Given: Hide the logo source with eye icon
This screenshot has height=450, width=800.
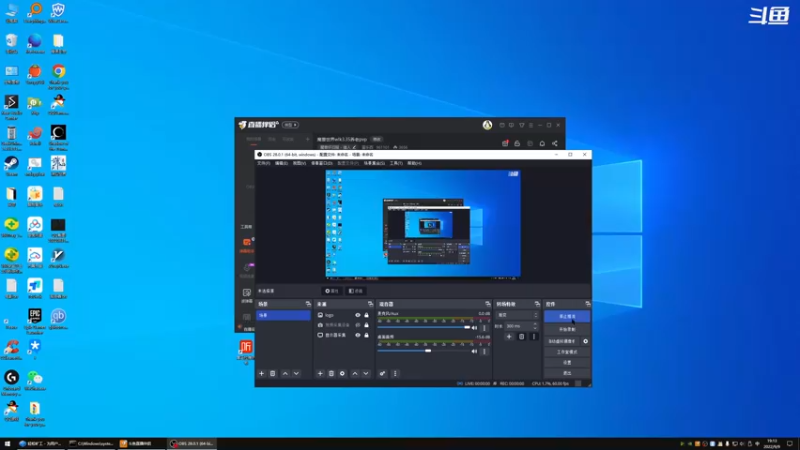Looking at the screenshot, I should point(358,315).
